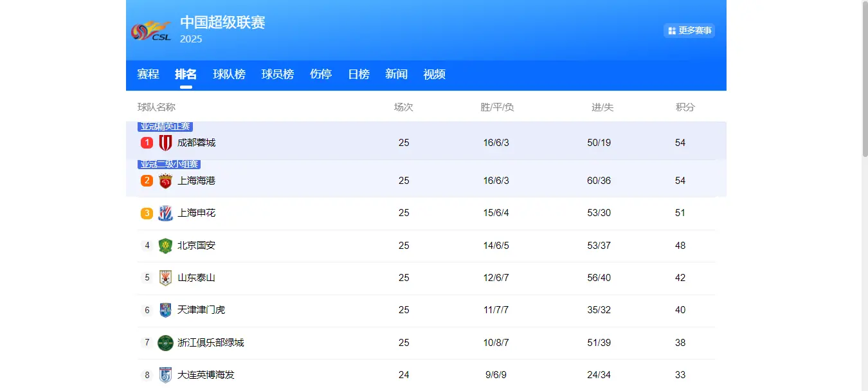Screen dimensions: 868x391
Task: Open the 更多赛事 menu button
Action: 689,31
